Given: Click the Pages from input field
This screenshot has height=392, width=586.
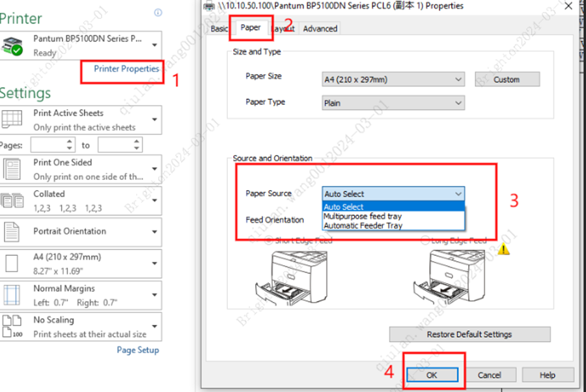Looking at the screenshot, I should 48,145.
